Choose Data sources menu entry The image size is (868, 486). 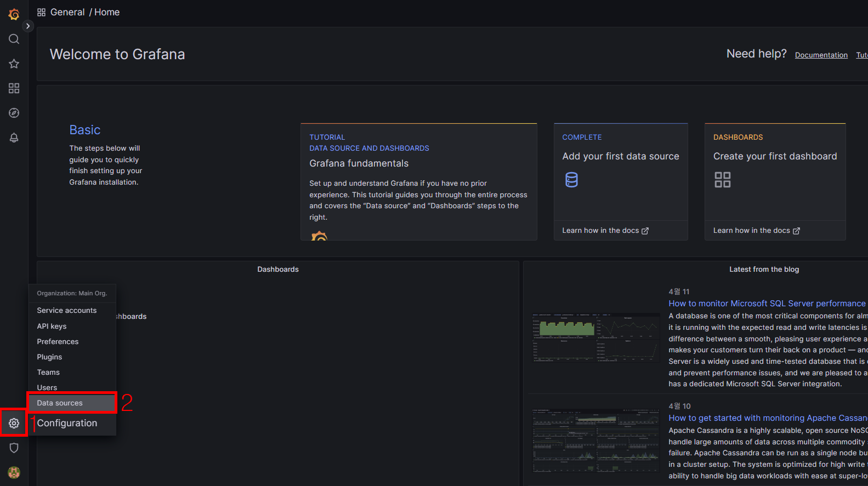click(x=72, y=403)
